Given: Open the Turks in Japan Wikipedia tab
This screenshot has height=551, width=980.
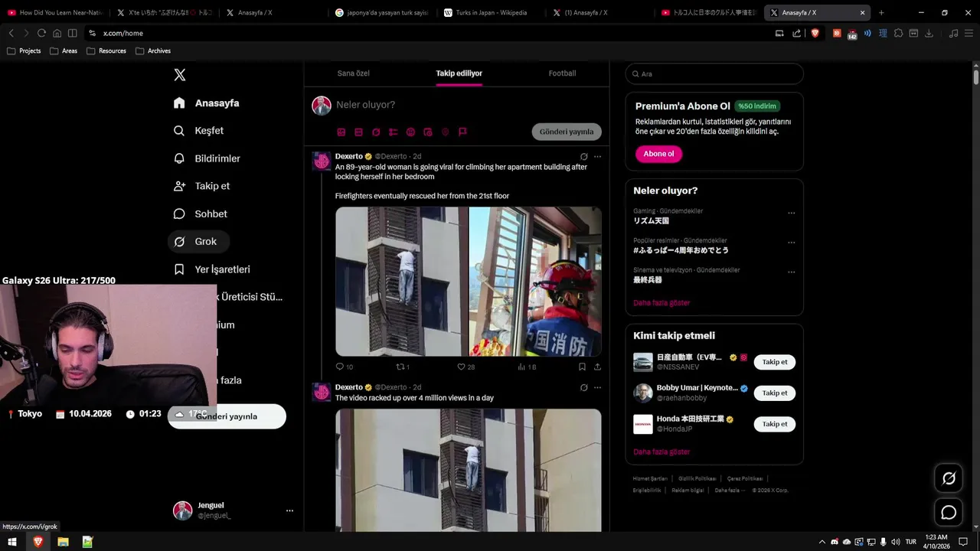Looking at the screenshot, I should point(491,13).
